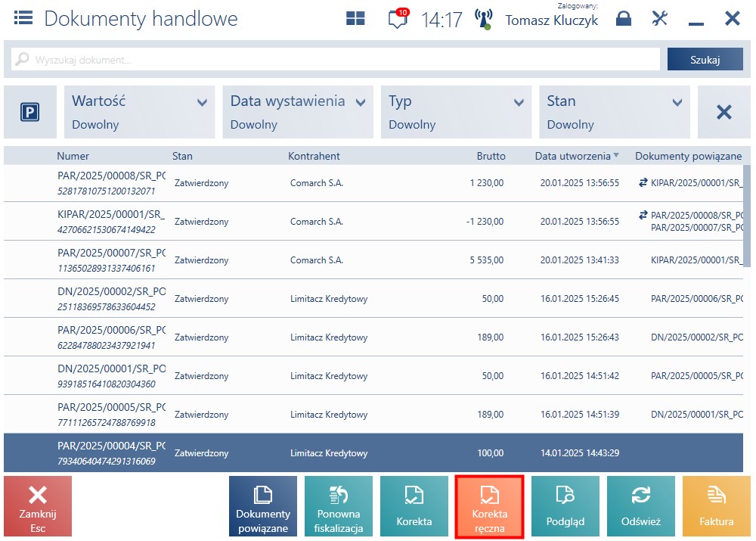The height and width of the screenshot is (541, 756).
Task: Select the row DN/2025/00002/SR_PC
Action: 373,298
